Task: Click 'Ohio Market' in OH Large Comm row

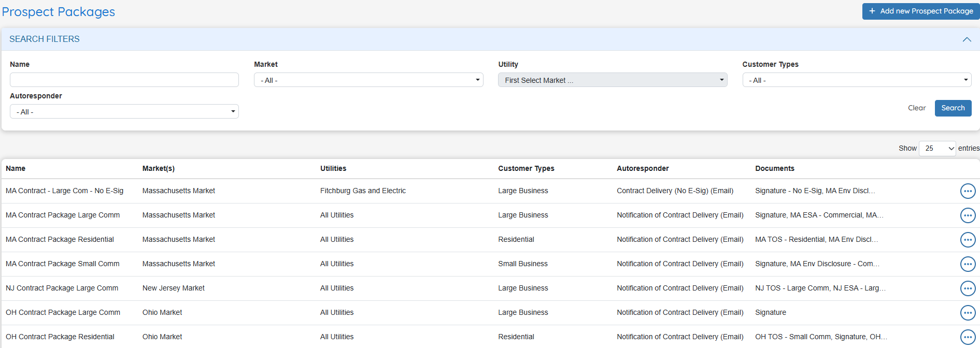Action: point(162,312)
